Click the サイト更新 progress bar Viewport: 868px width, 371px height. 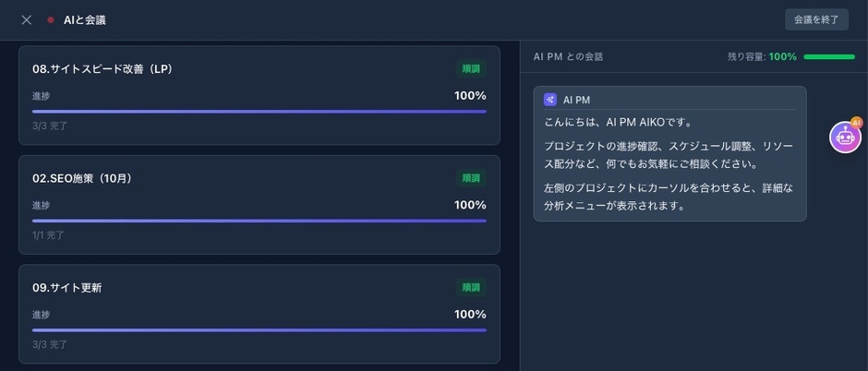(259, 329)
